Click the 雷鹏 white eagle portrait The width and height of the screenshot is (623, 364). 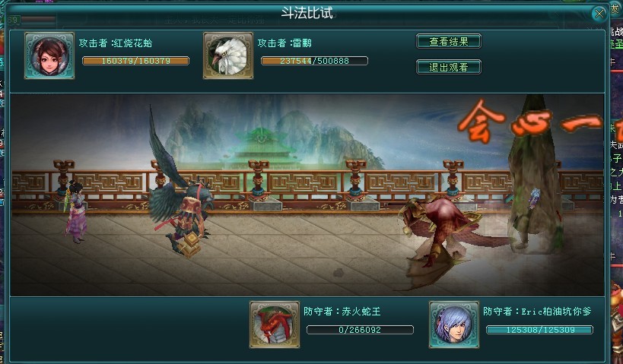228,55
